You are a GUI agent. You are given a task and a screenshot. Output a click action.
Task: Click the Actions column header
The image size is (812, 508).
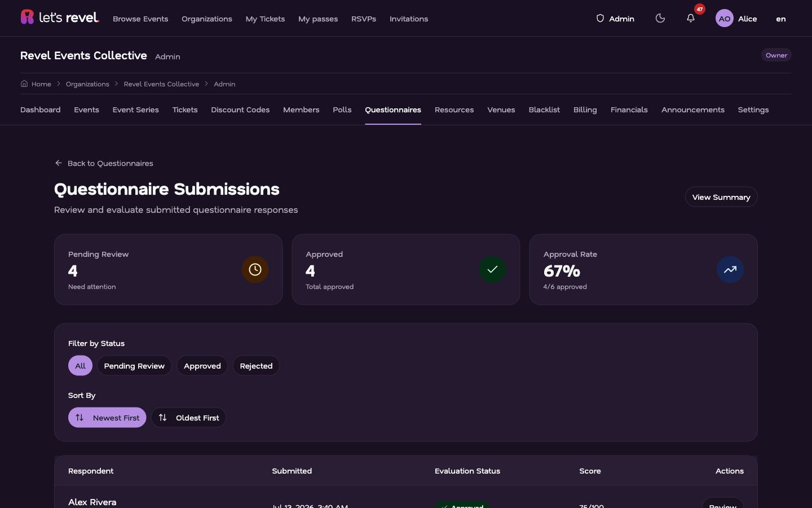pyautogui.click(x=730, y=471)
